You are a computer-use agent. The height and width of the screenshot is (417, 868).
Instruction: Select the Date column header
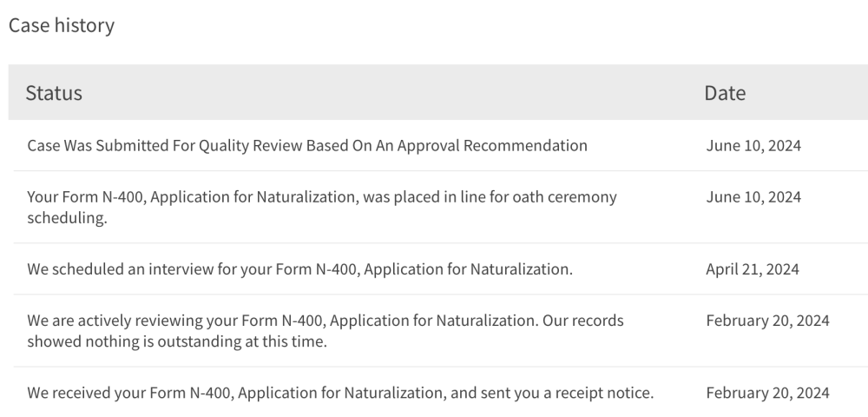(725, 92)
